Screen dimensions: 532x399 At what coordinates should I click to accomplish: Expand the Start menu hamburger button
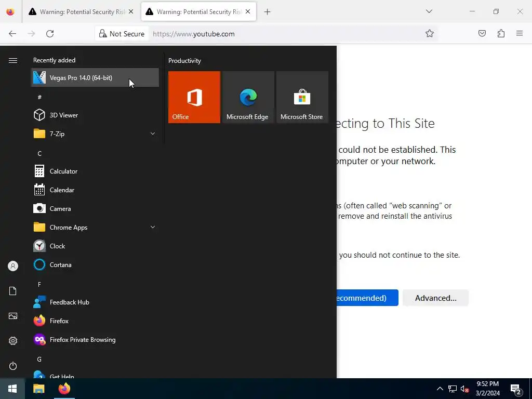13,60
